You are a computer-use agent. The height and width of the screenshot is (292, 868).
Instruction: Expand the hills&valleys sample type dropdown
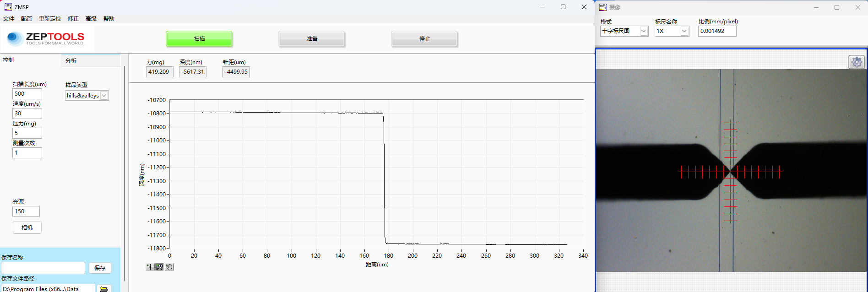click(x=104, y=96)
